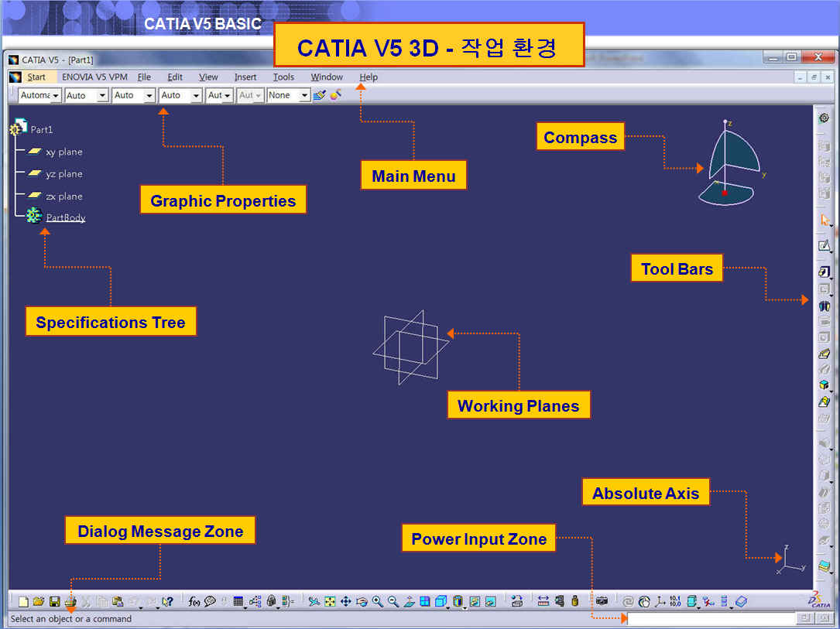Image resolution: width=840 pixels, height=629 pixels.
Task: Click the Open file folder icon
Action: [39, 601]
